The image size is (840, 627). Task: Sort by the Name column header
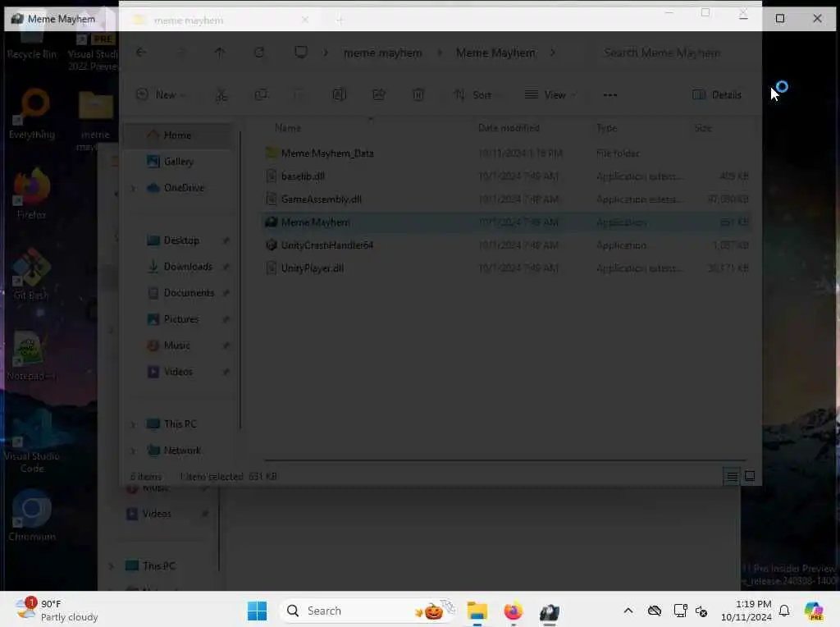(288, 127)
